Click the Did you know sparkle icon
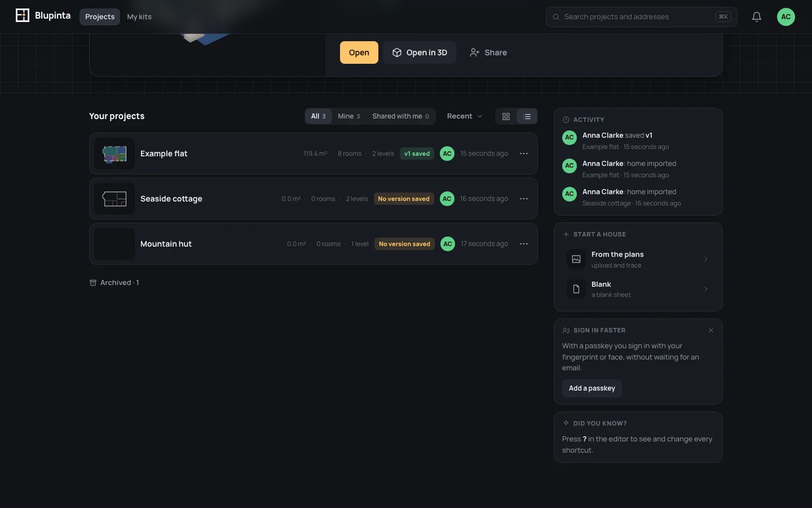This screenshot has height=508, width=812. [x=566, y=423]
